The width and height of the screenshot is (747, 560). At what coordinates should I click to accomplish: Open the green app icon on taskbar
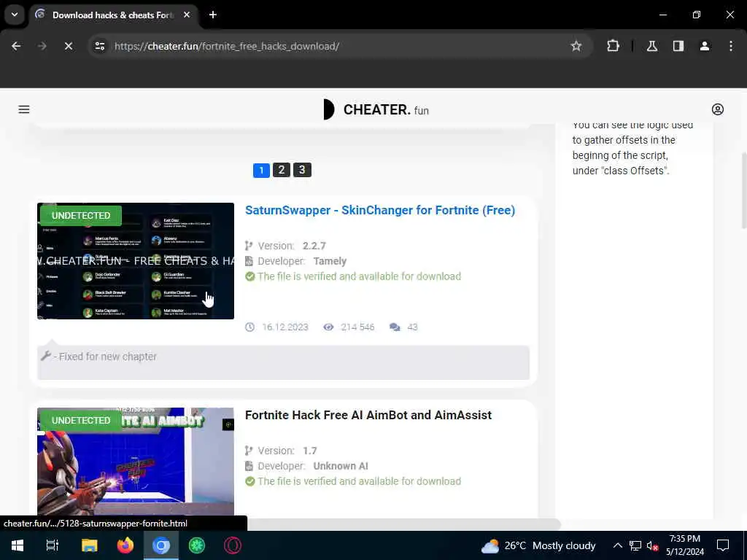197,545
